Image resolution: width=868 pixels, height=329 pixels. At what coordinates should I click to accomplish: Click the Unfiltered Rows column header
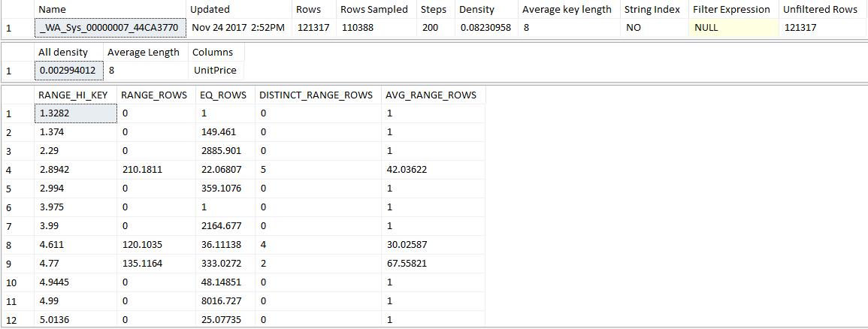click(820, 10)
